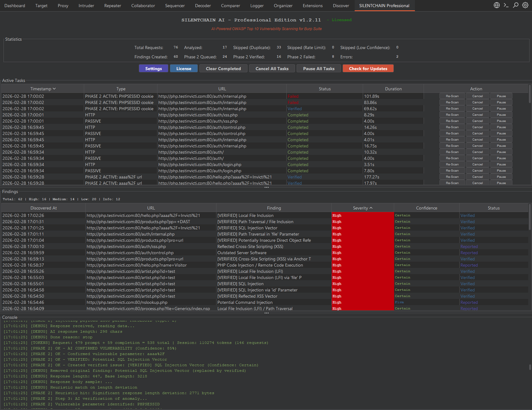Open the globe browser icon
The height and width of the screenshot is (410, 532).
(497, 5)
